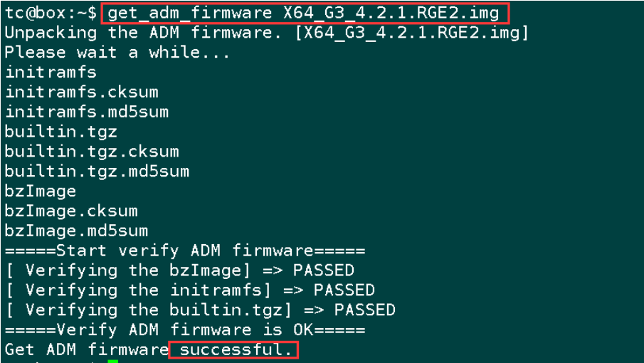Viewport: 644px width, 363px height.
Task: Click the highlighted 'successful.' text
Action: pyautogui.click(x=236, y=350)
